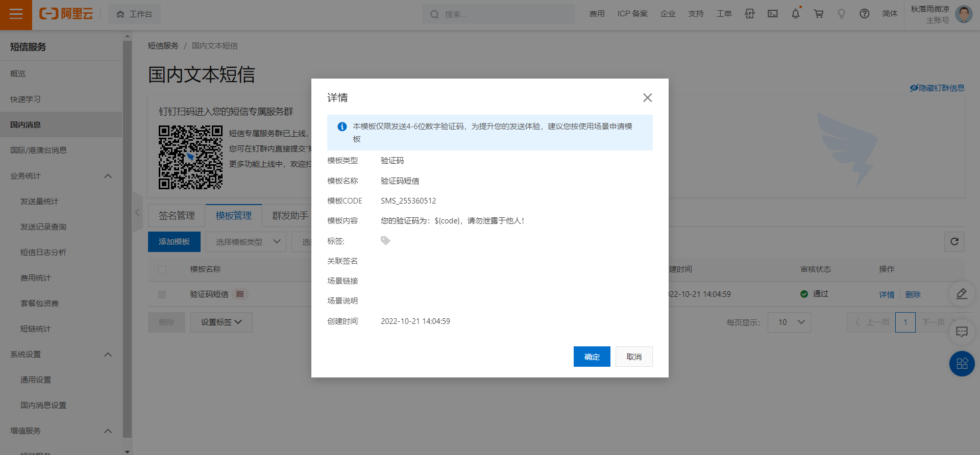Click the API developer tools icon
The image size is (980, 455).
(x=750, y=14)
